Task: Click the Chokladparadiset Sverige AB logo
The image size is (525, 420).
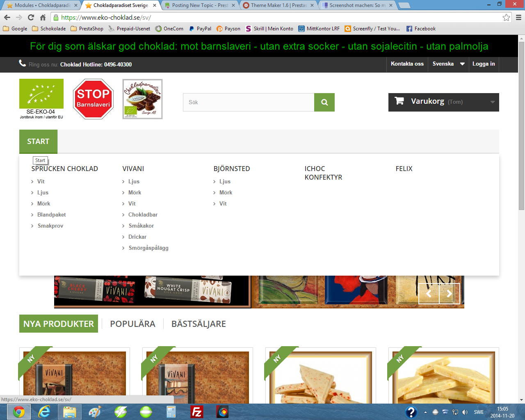Action: (x=143, y=99)
